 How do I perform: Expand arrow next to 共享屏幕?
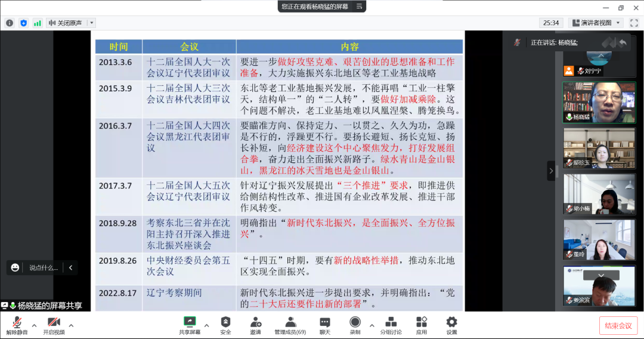pos(206,325)
